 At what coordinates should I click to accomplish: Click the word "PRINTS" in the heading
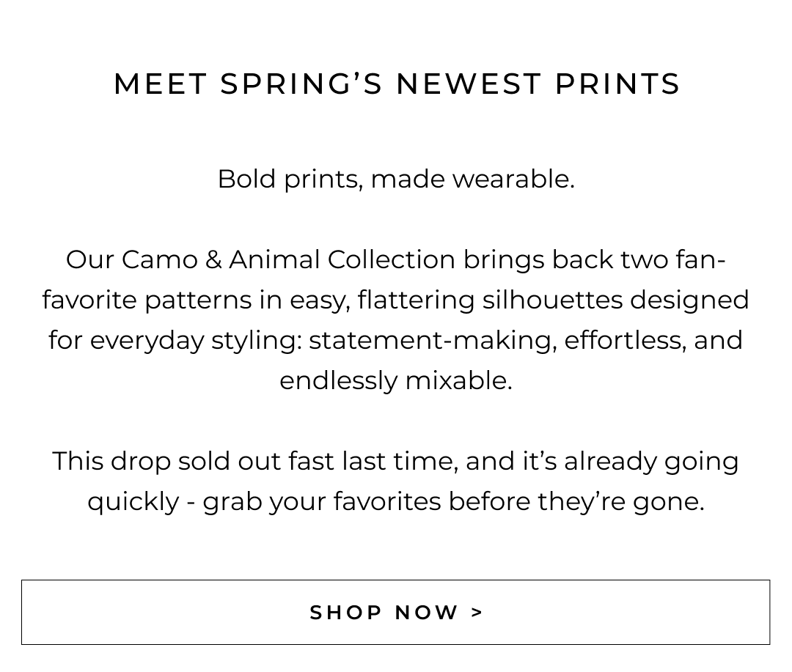[x=617, y=84]
